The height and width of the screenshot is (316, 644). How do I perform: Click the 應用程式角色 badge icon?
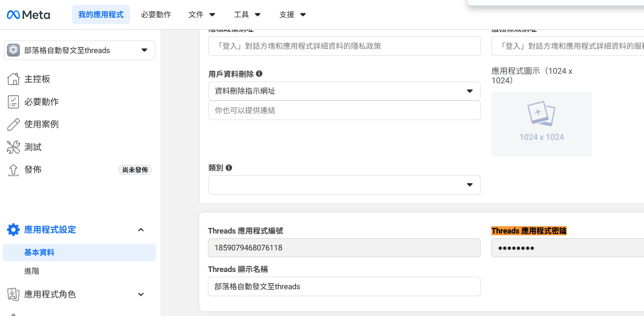13,294
